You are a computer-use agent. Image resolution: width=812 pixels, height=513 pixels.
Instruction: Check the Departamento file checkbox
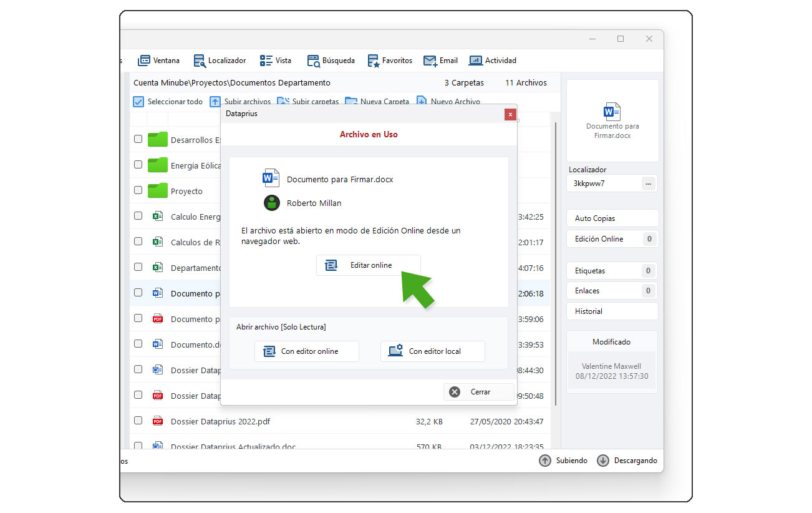click(138, 267)
